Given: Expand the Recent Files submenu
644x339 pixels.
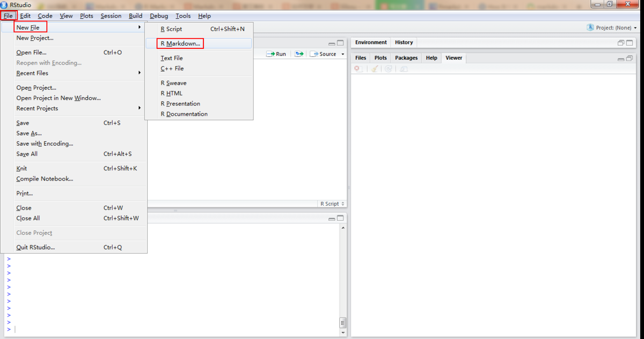Looking at the screenshot, I should tap(74, 73).
